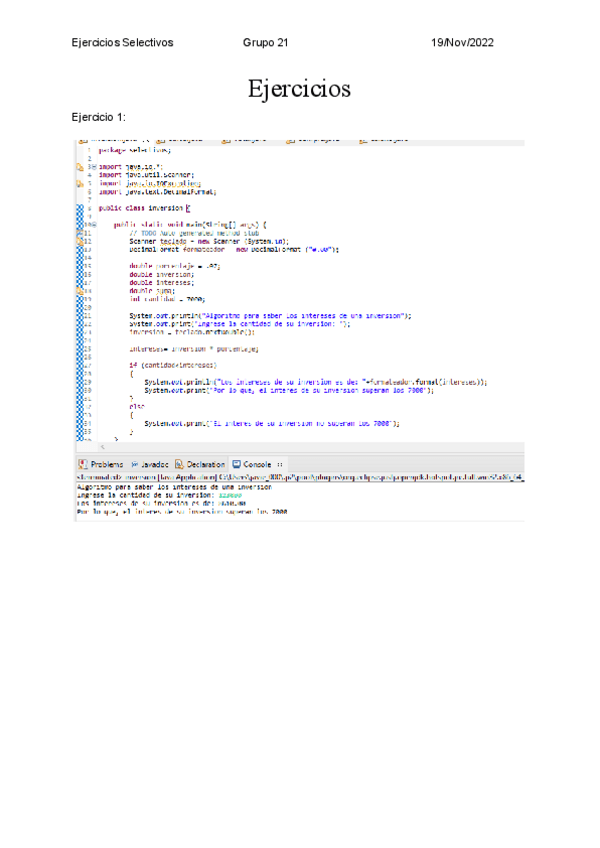This screenshot has height=848, width=600.
Task: Click the Console view monitor icon
Action: [237, 464]
